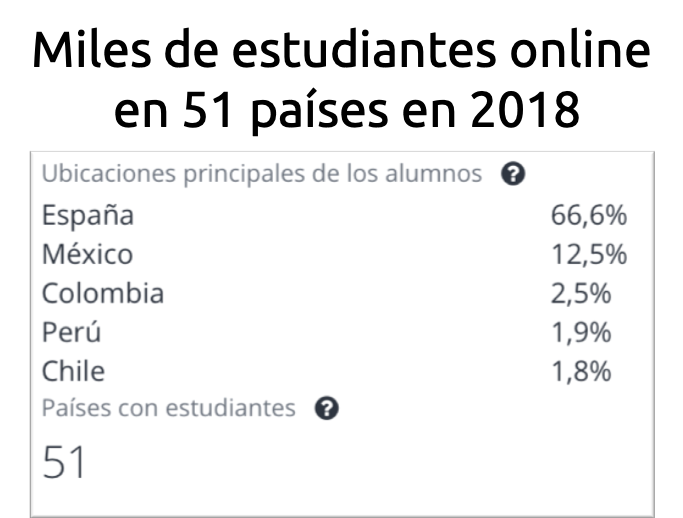
Task: Click help icon beside Países con estudiantes
Action: tap(327, 409)
